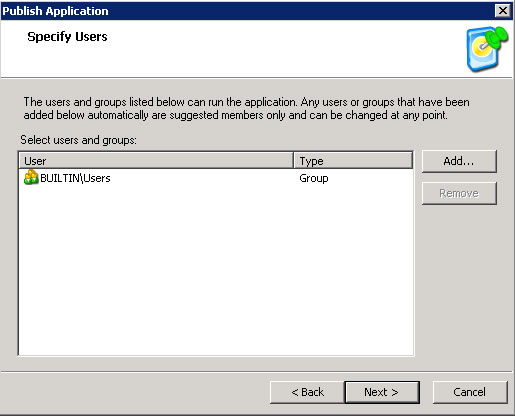Viewport: 515px width, 416px height.
Task: Click gray panel area below Remove button
Action: click(459, 283)
